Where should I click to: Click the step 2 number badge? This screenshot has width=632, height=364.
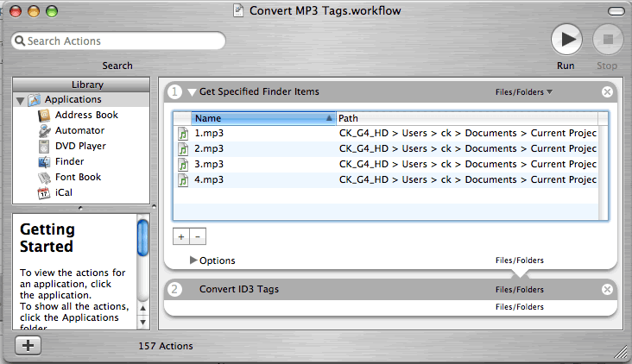click(174, 289)
